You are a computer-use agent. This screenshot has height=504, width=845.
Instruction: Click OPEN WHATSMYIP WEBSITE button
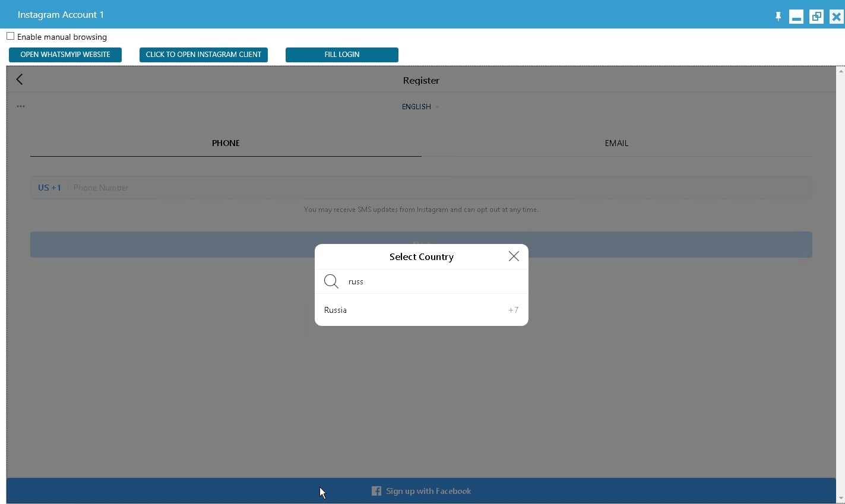tap(65, 55)
